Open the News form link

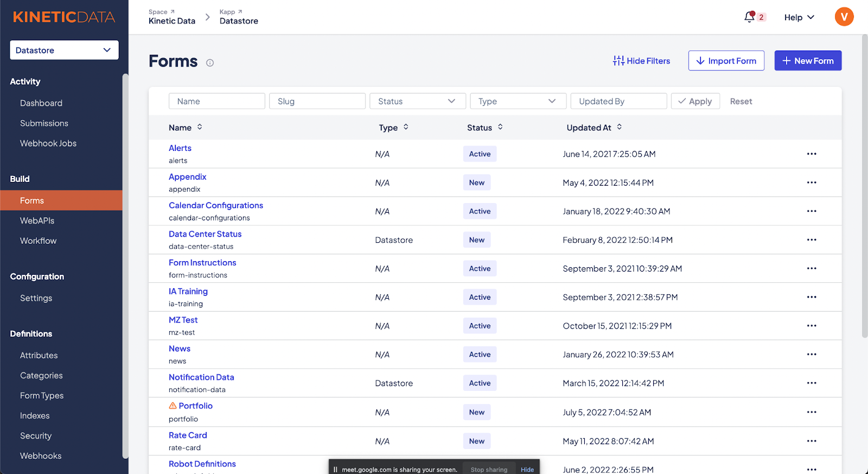[180, 349]
